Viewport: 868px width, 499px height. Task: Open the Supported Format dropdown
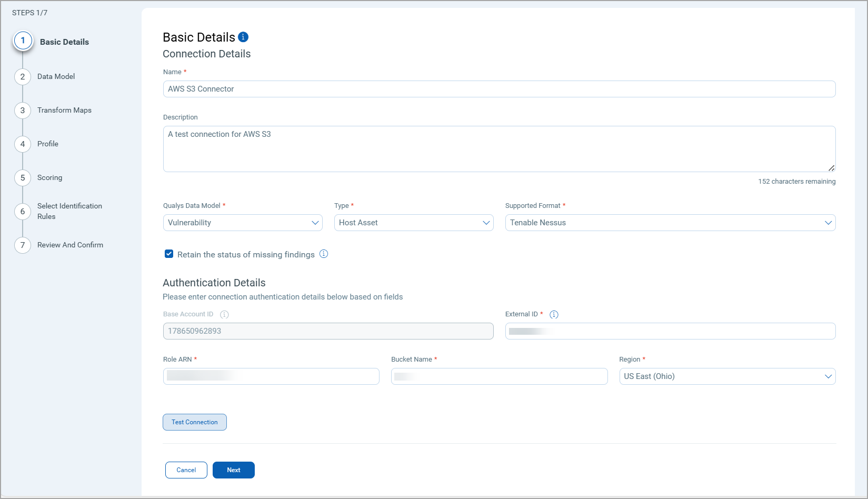click(670, 223)
